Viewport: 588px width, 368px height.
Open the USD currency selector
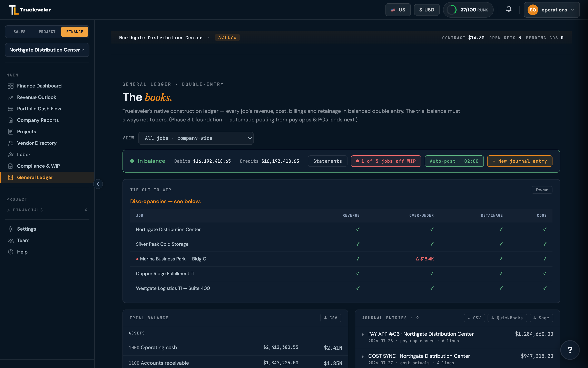click(427, 10)
